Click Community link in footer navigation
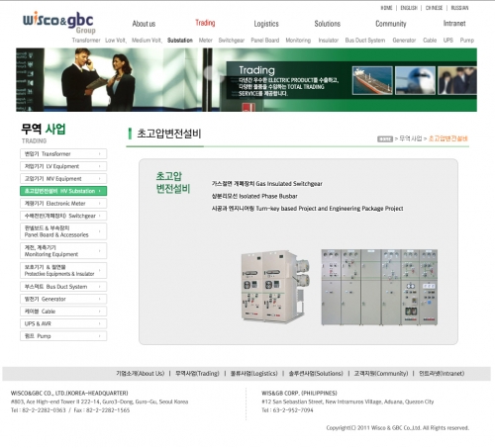 click(381, 374)
